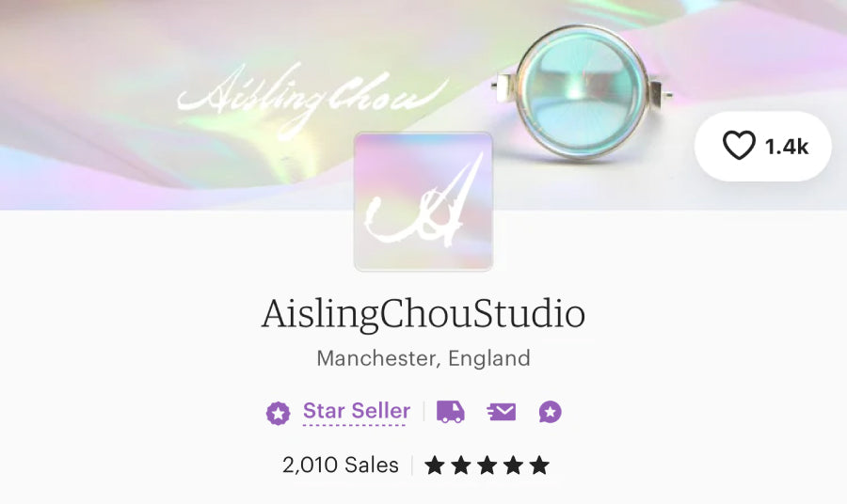Click the 1.4k favorites count
This screenshot has height=504, width=847.
pos(787,147)
